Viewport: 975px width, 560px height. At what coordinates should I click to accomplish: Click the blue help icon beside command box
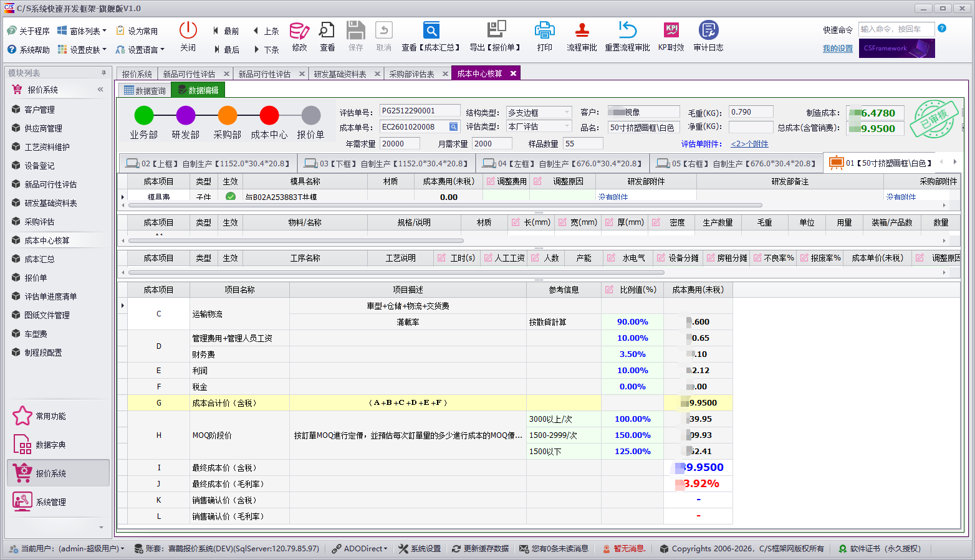point(942,28)
